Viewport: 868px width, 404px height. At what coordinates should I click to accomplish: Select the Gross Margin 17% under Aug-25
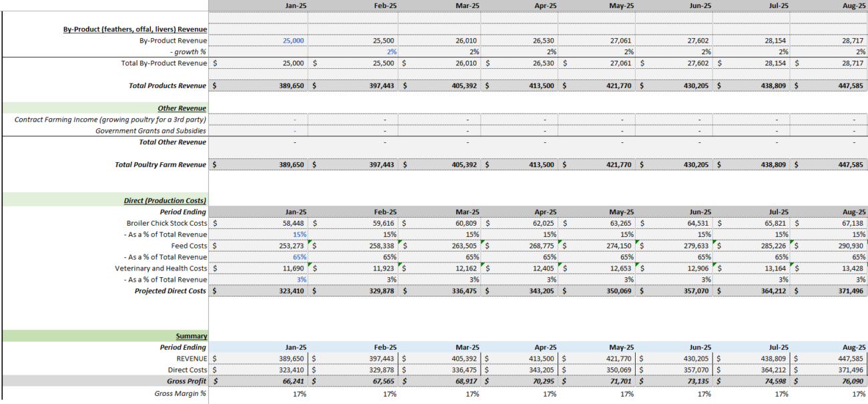click(x=859, y=394)
